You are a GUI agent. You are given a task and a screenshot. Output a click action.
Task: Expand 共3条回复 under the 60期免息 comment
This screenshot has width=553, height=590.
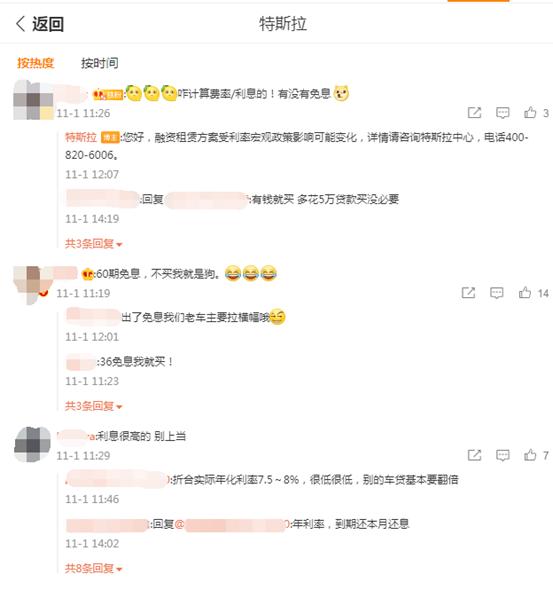click(x=94, y=406)
